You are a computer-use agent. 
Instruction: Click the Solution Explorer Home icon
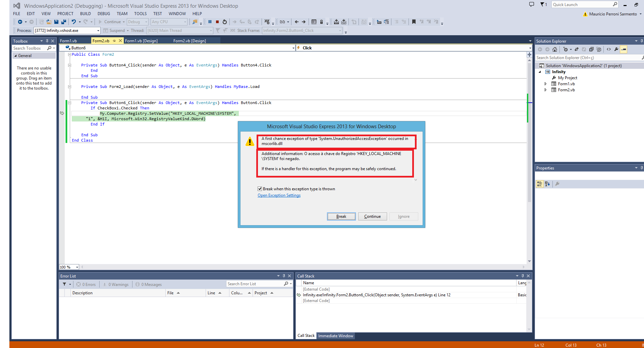coord(555,49)
